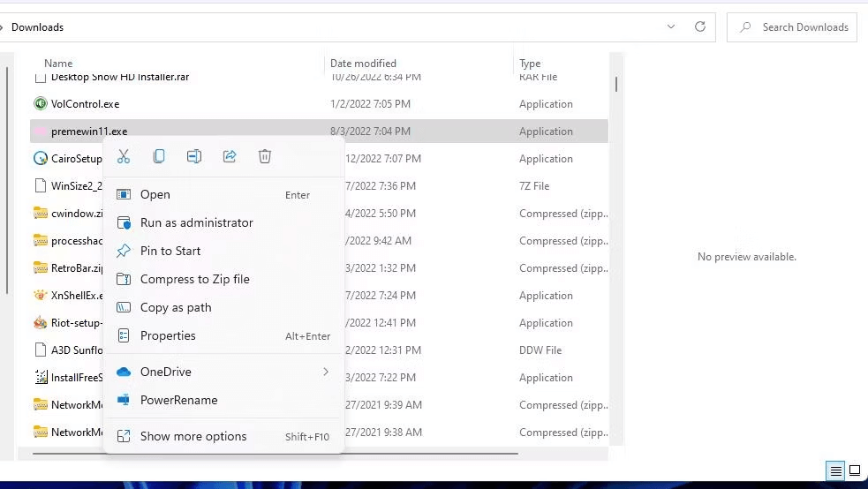The width and height of the screenshot is (868, 489).
Task: Click the RetroBar zip icon
Action: (41, 267)
